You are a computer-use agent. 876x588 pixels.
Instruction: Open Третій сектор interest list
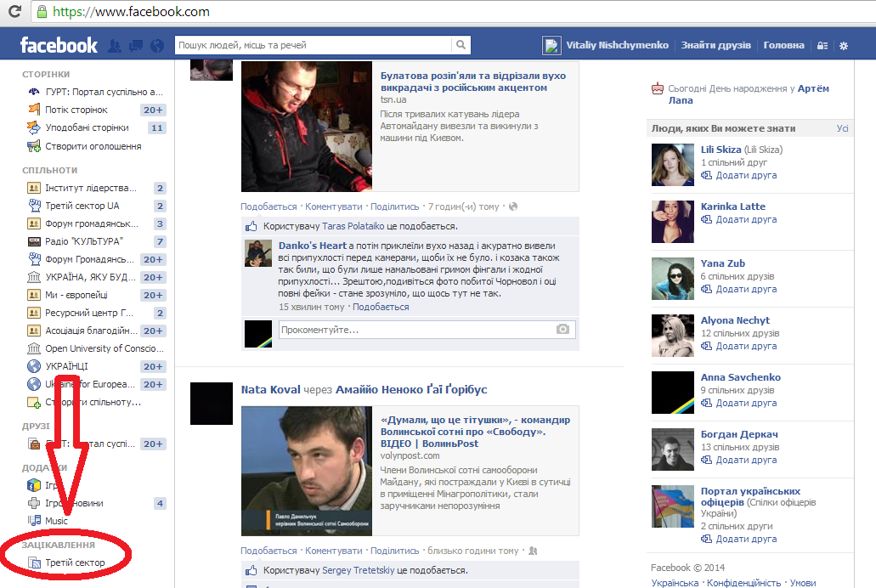click(75, 563)
